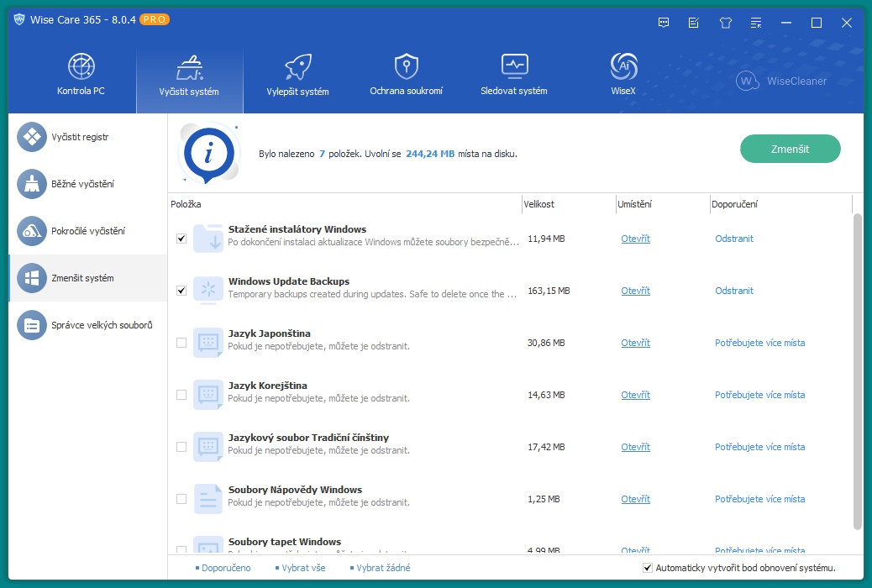Open the Sledovat systém monitor icon
This screenshot has height=588, width=872.
point(514,66)
